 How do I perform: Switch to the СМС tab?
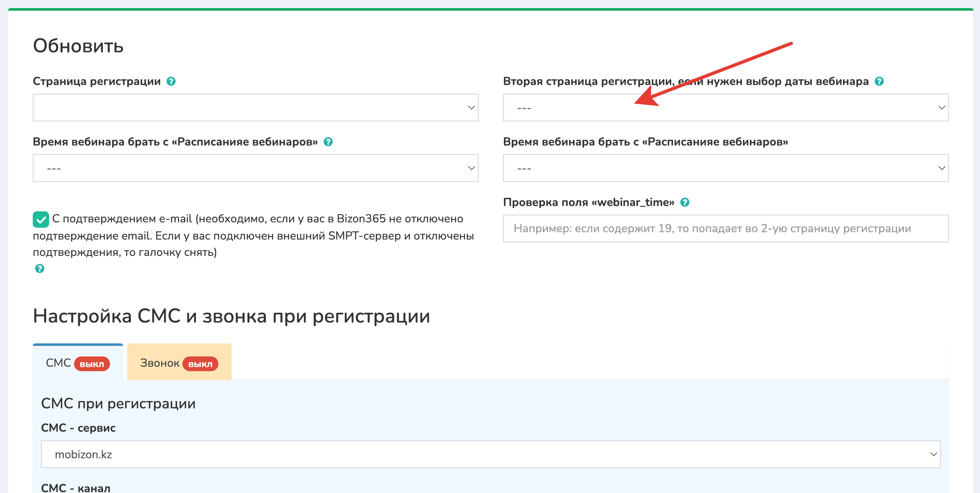click(x=58, y=363)
